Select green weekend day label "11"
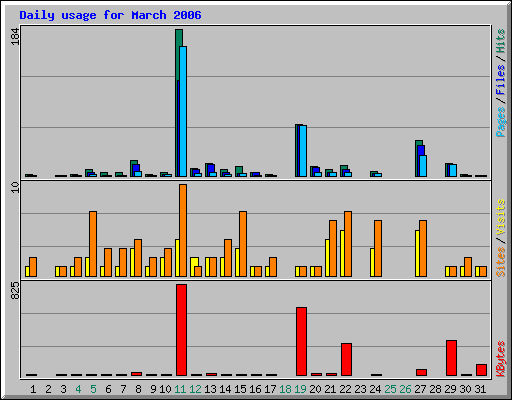The width and height of the screenshot is (512, 400). coord(180,389)
